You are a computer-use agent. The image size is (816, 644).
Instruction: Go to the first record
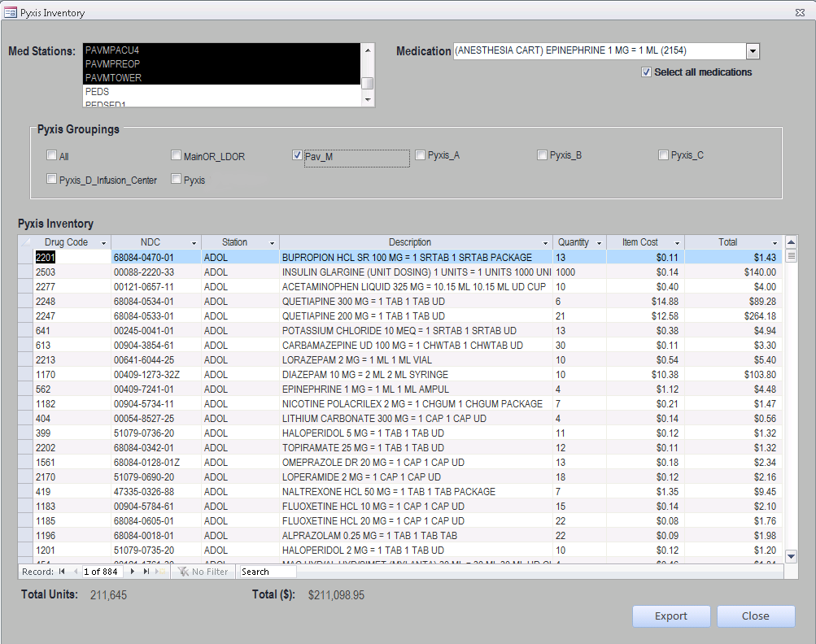(x=62, y=572)
